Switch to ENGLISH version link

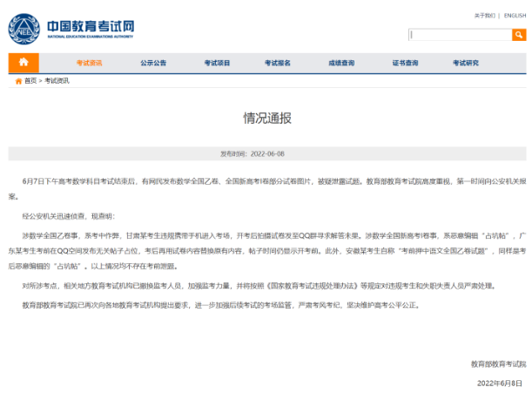515,16
